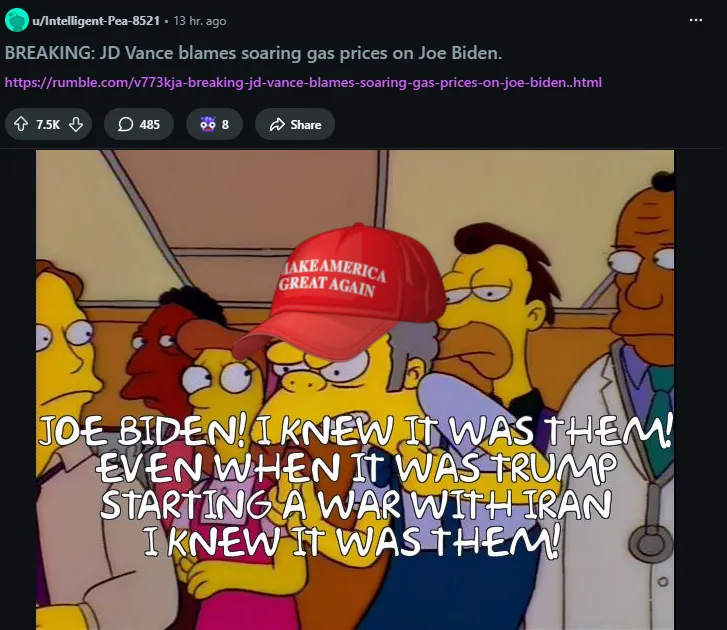
Task: Click the award count number 8
Action: 225,125
